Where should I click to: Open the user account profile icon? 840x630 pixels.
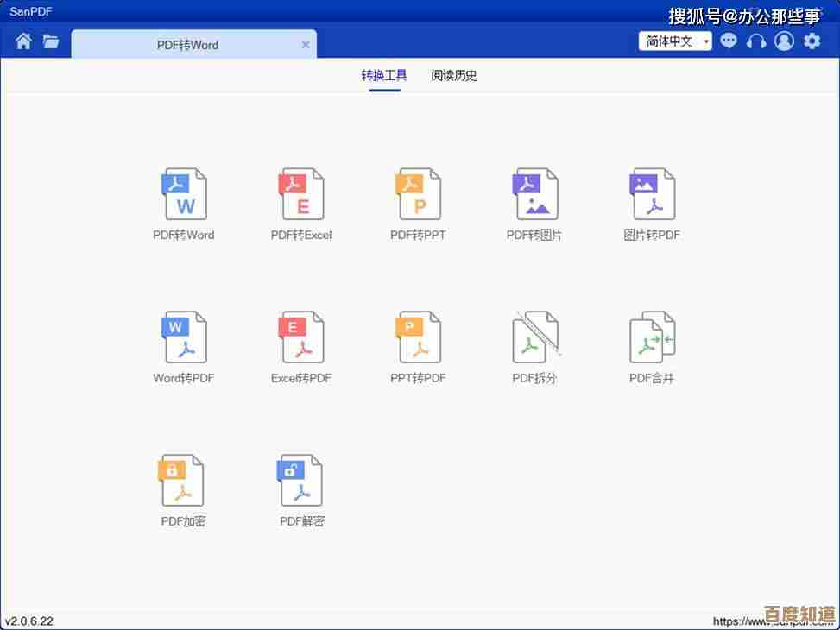[x=784, y=41]
